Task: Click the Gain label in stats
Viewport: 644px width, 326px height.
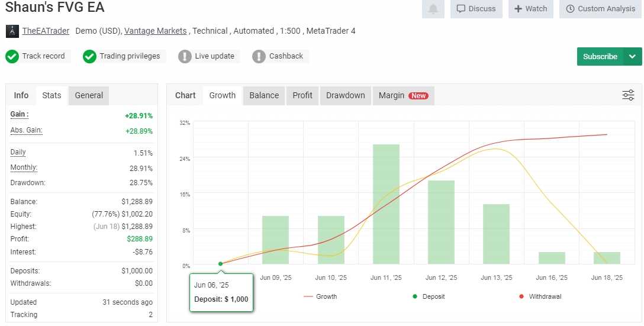Action: click(x=20, y=114)
